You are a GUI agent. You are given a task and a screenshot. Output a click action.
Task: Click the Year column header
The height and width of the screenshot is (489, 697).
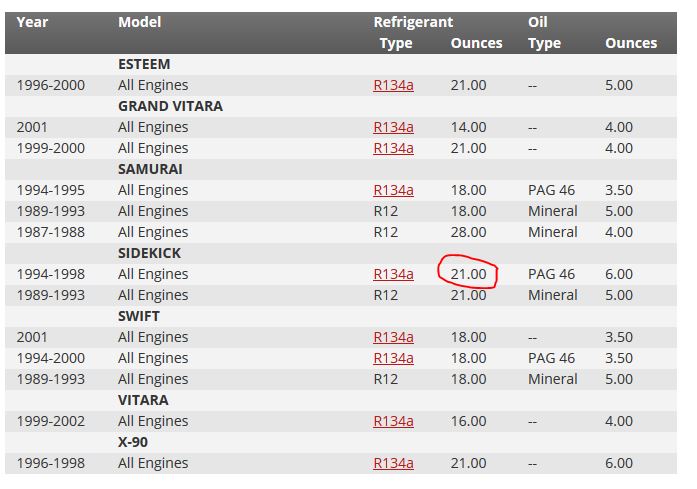click(x=32, y=21)
